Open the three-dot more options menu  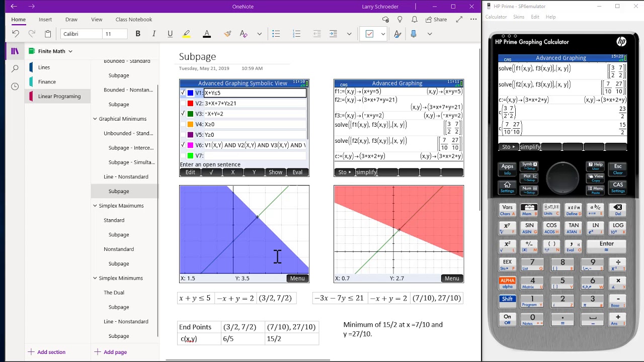(473, 20)
